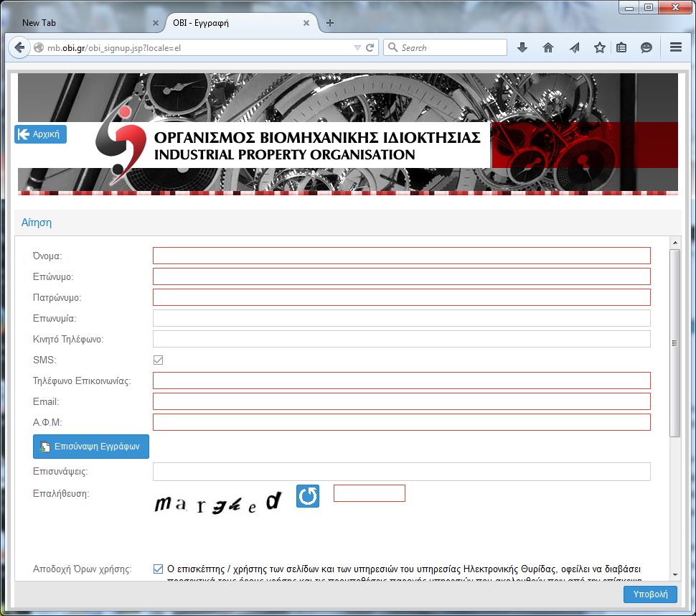
Task: Go to browser home page icon
Action: coord(548,47)
